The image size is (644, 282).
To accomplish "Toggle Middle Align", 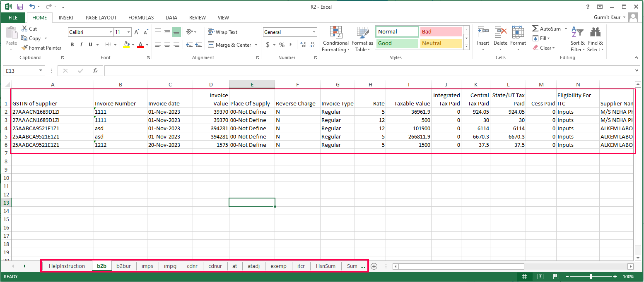I will (167, 32).
